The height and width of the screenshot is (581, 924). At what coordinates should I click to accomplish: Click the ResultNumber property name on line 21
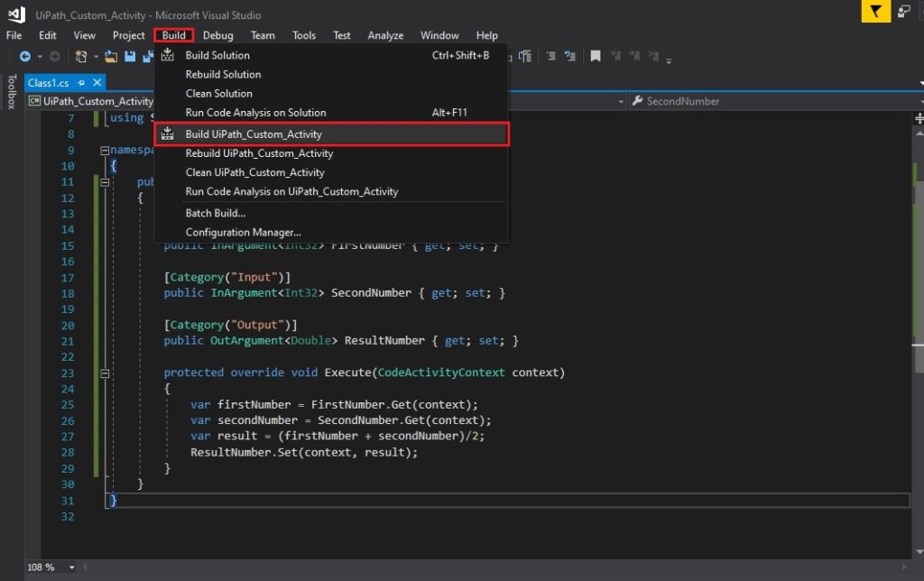(384, 341)
